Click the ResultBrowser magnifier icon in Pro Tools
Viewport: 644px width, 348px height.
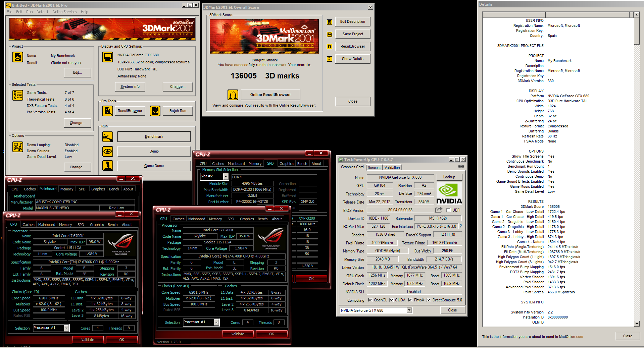(x=108, y=111)
